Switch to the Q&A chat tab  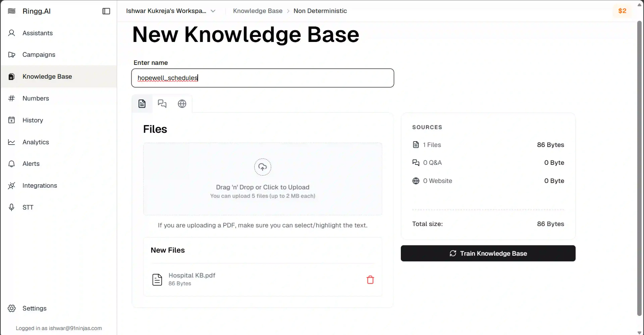coord(162,103)
